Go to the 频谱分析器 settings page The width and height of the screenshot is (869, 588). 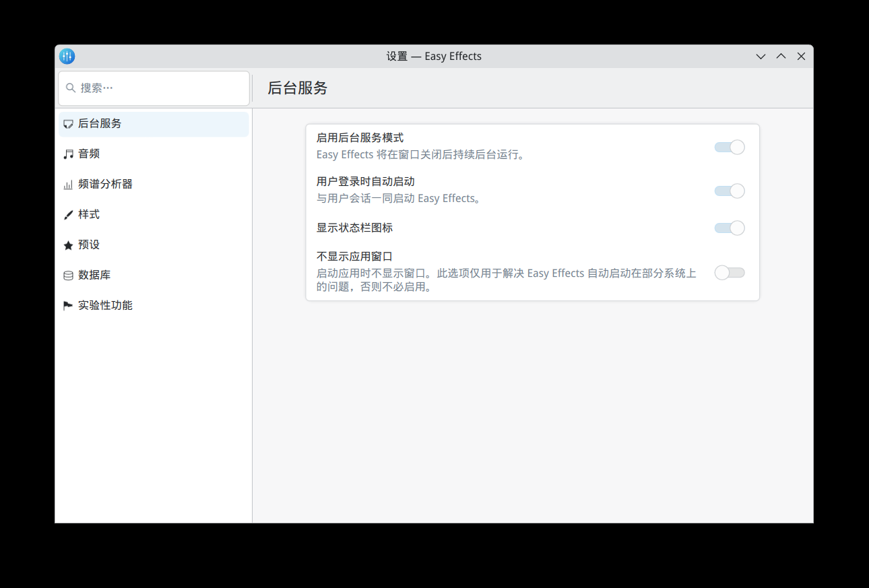[x=154, y=185]
